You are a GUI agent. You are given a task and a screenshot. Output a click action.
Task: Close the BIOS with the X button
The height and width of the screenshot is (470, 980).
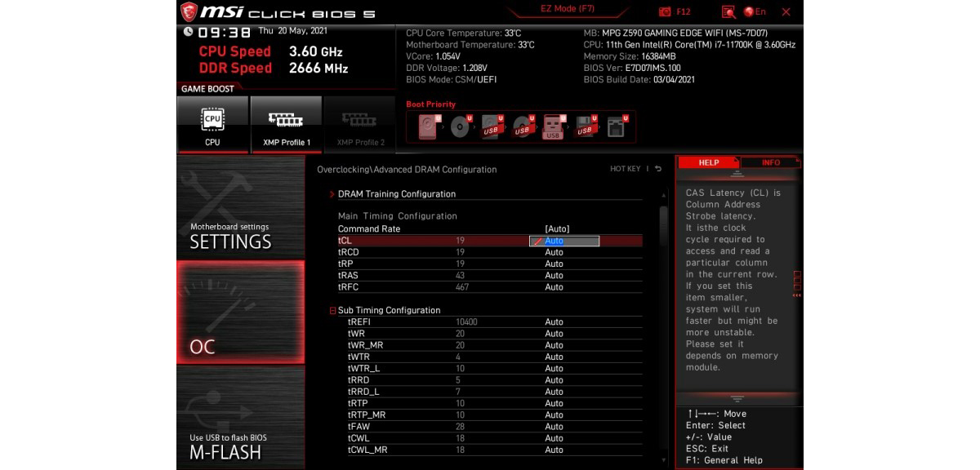pyautogui.click(x=786, y=11)
